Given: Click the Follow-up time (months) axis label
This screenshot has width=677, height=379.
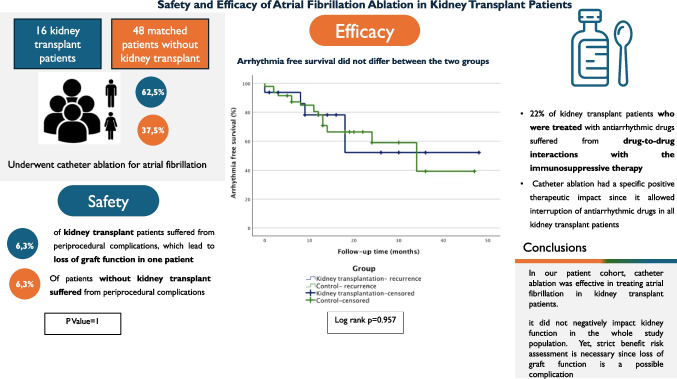Looking at the screenshot, I should pos(378,251).
